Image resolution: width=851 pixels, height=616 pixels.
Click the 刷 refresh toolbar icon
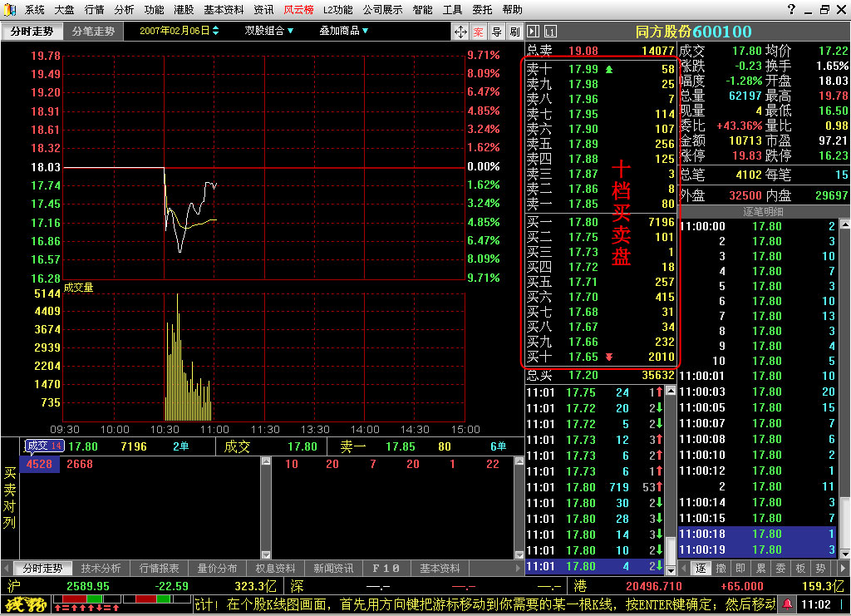(x=514, y=32)
